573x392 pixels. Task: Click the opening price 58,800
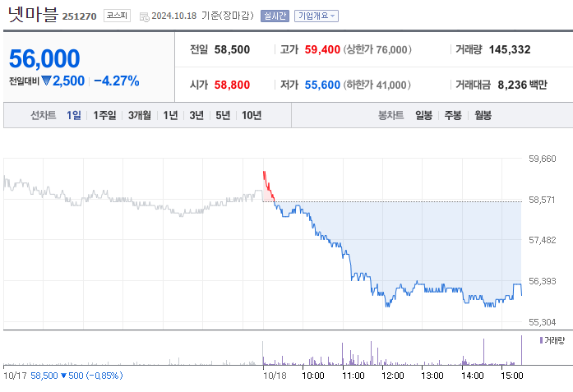click(x=232, y=85)
